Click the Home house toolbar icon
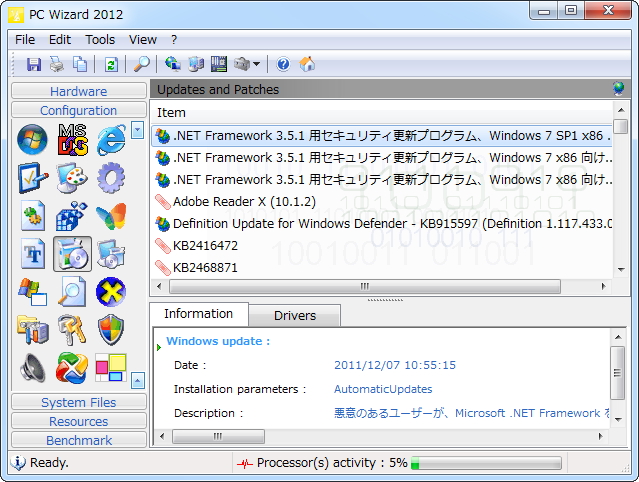 coord(307,64)
